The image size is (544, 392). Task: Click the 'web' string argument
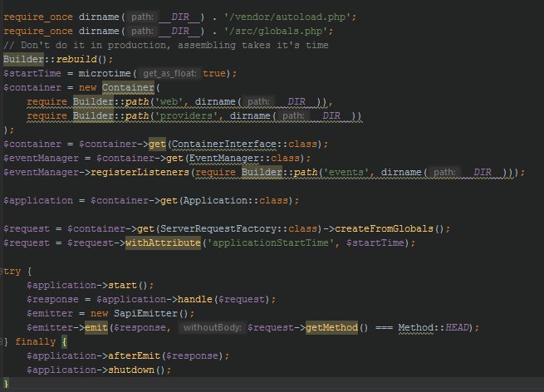(x=169, y=101)
